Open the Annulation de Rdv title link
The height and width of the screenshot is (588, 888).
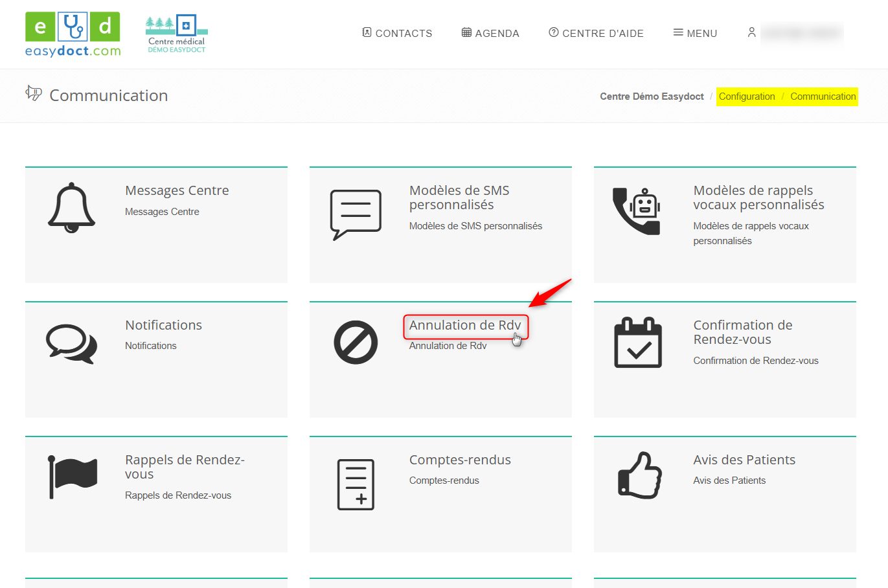(x=465, y=325)
